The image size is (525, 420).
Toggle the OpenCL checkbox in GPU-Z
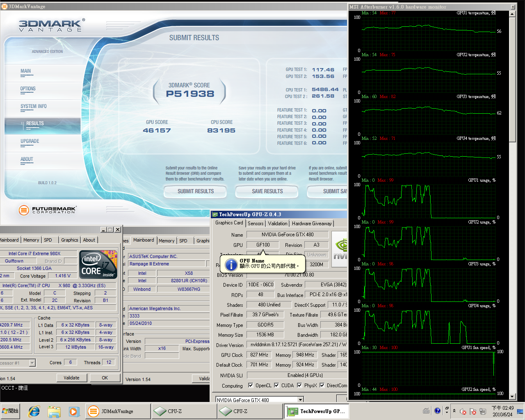click(x=251, y=385)
